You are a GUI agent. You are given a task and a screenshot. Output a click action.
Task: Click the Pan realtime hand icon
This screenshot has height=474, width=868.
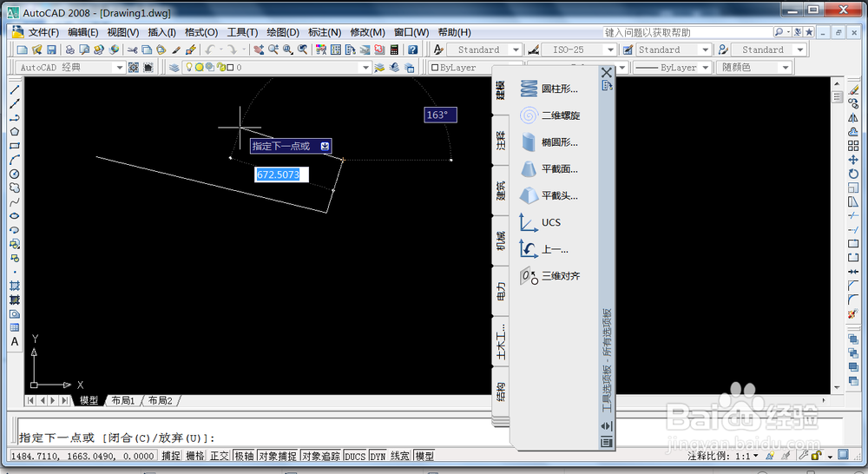259,49
